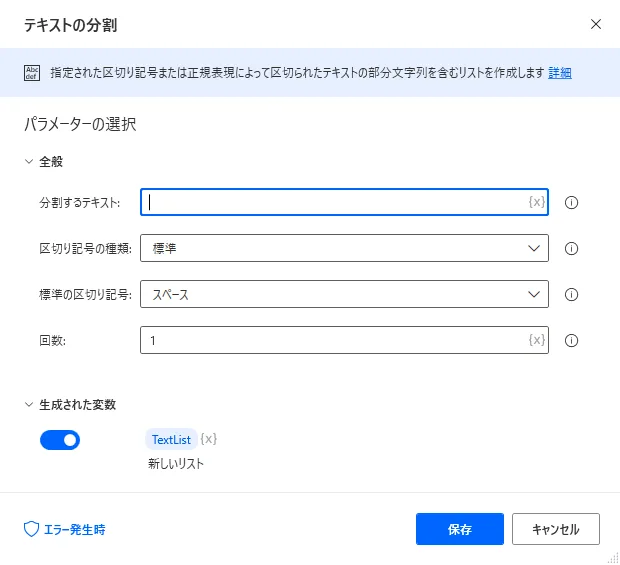Open the 詳細 link
This screenshot has width=620, height=565.
tap(560, 72)
